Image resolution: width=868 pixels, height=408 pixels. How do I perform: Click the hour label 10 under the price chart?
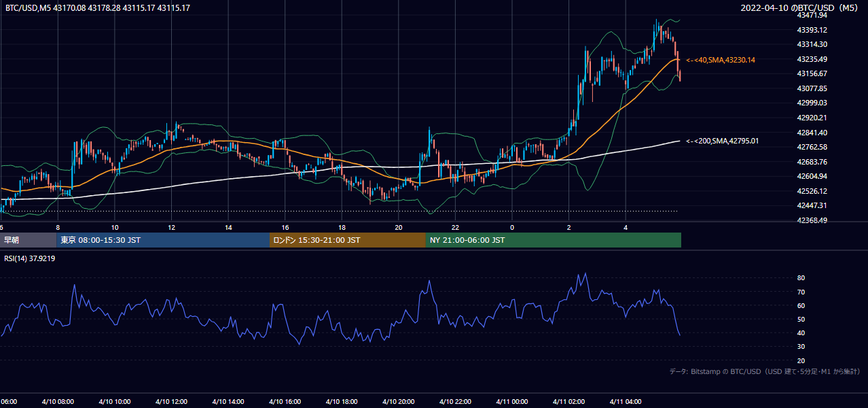(x=115, y=228)
